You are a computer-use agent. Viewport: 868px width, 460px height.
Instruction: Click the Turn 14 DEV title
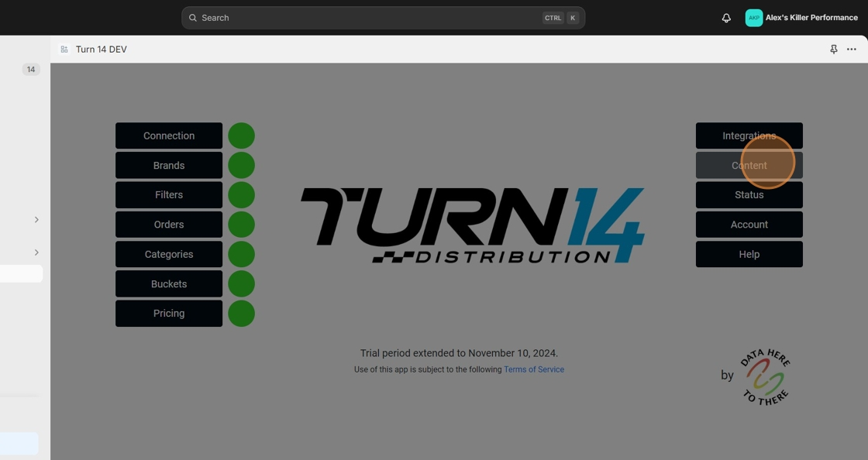(102, 50)
